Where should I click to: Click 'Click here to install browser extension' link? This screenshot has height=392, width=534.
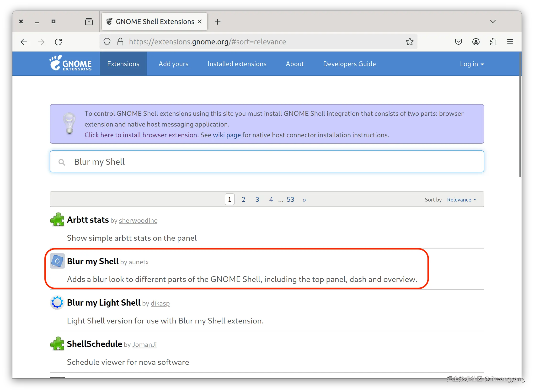pos(141,135)
